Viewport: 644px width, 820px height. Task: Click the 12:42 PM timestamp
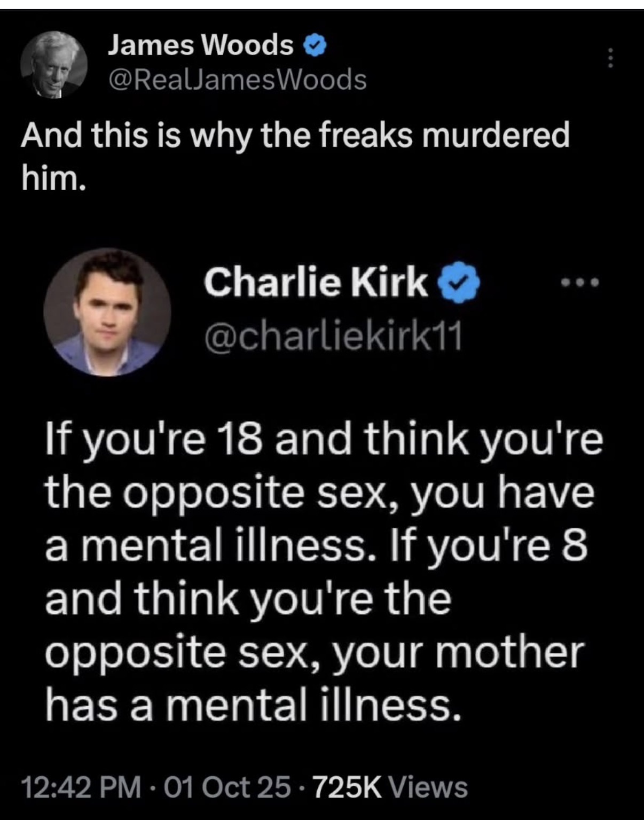click(x=82, y=787)
